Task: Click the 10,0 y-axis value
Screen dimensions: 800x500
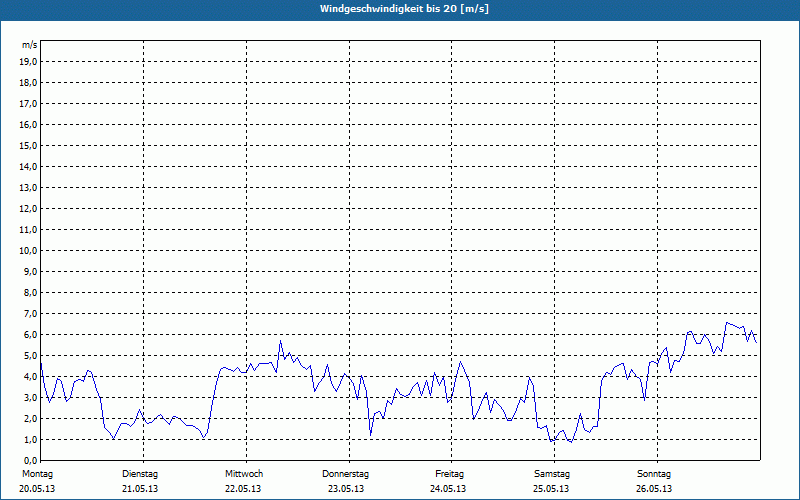Action: point(28,251)
